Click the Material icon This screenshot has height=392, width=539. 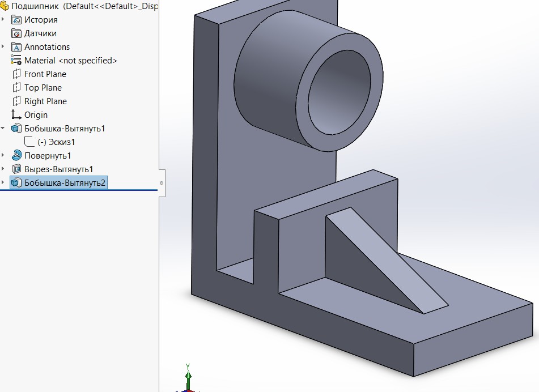[16, 60]
